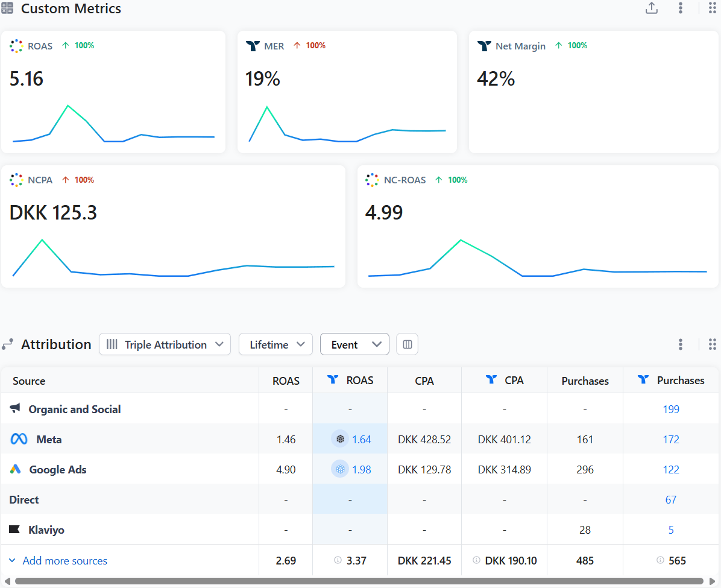Viewport: 721px width, 588px height.
Task: Click Google Ads CPA value DKK 129.78
Action: (x=424, y=469)
